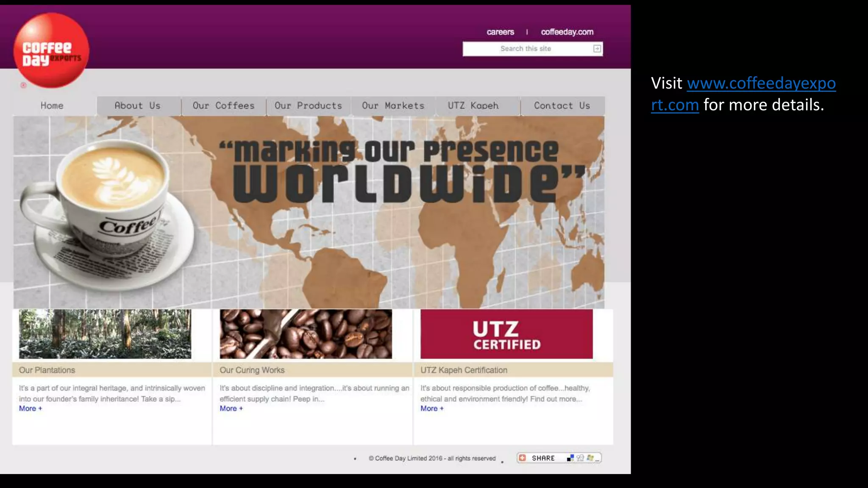
Task: Open the www.coffeedayexport.com hyperlink on the slide
Action: (x=743, y=94)
